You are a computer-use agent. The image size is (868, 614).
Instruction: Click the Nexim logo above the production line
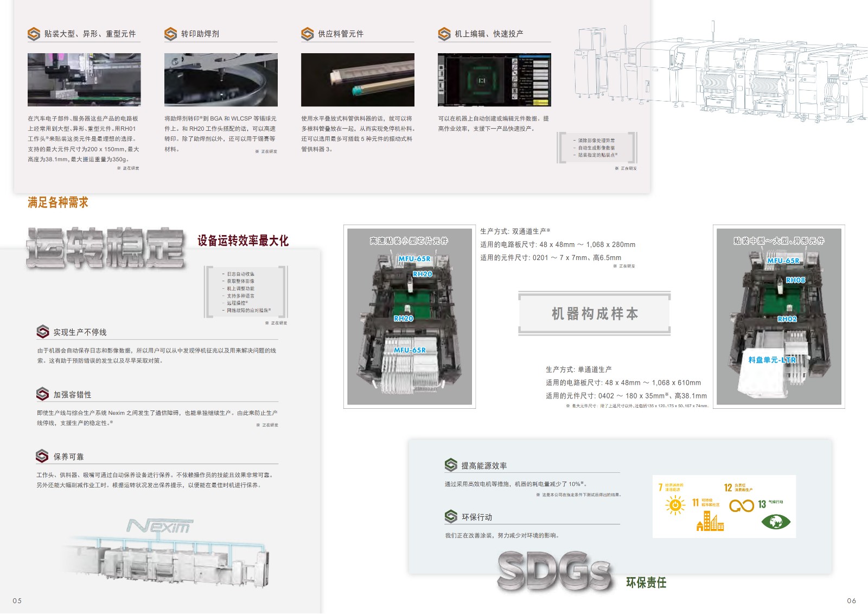(160, 526)
